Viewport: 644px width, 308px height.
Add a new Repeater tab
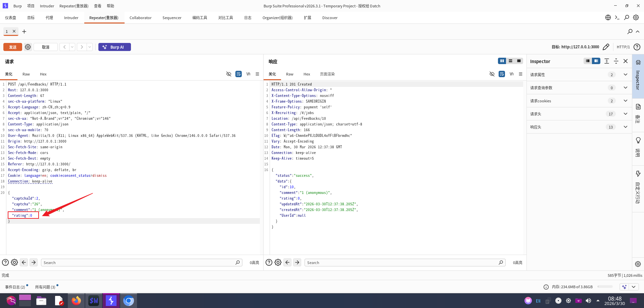coord(24,32)
